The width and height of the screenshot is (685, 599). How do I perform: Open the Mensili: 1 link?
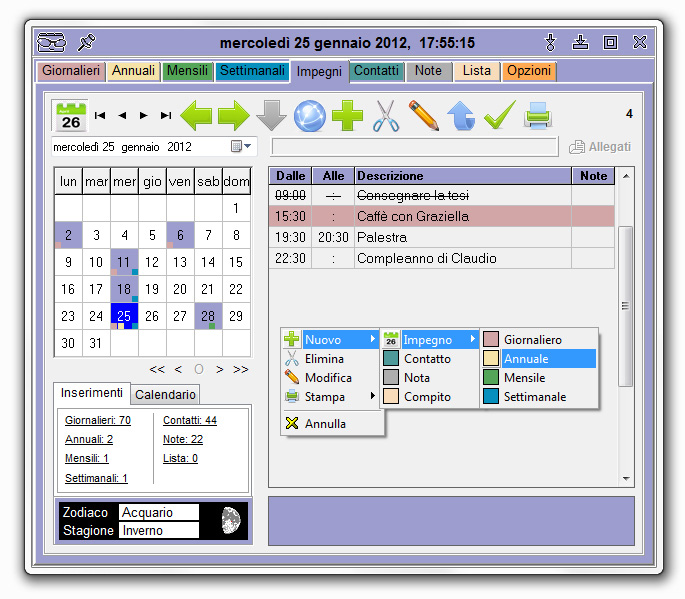86,459
